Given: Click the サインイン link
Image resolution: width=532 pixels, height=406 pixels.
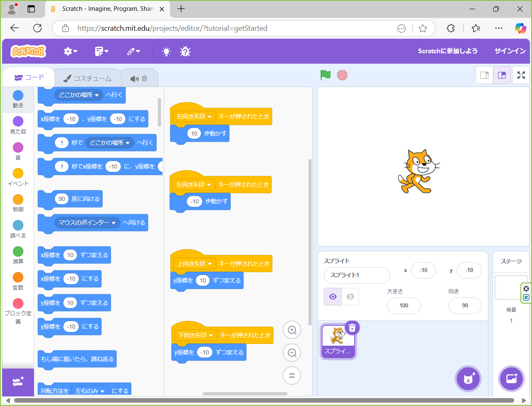Looking at the screenshot, I should 510,51.
